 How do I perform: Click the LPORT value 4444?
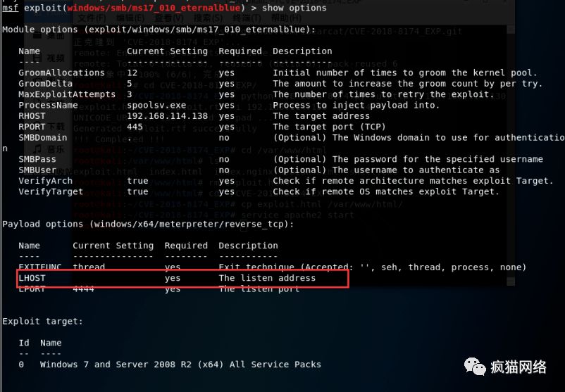[x=83, y=289]
